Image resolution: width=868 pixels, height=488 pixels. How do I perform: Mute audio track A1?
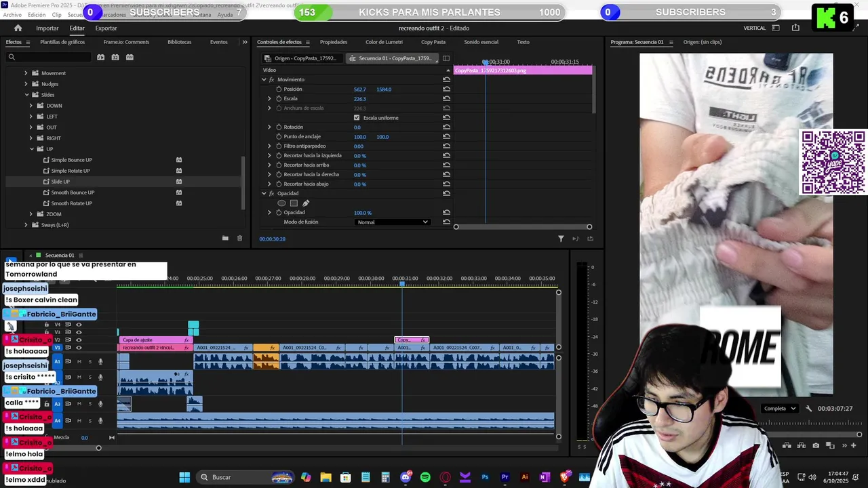pyautogui.click(x=79, y=362)
